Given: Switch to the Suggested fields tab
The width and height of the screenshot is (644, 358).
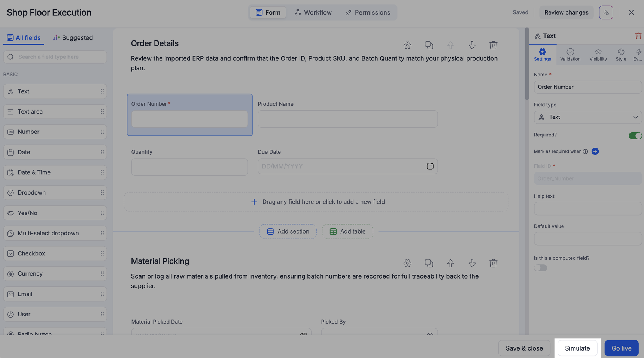Looking at the screenshot, I should pos(73,38).
